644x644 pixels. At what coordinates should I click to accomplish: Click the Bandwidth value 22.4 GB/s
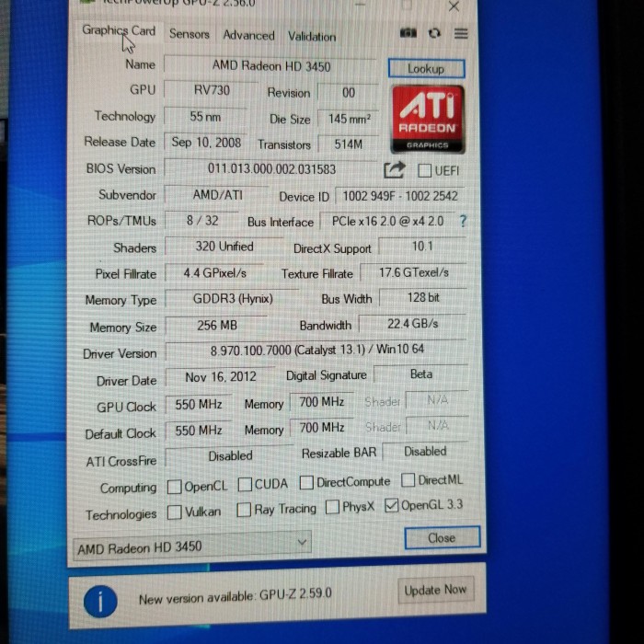click(x=412, y=324)
